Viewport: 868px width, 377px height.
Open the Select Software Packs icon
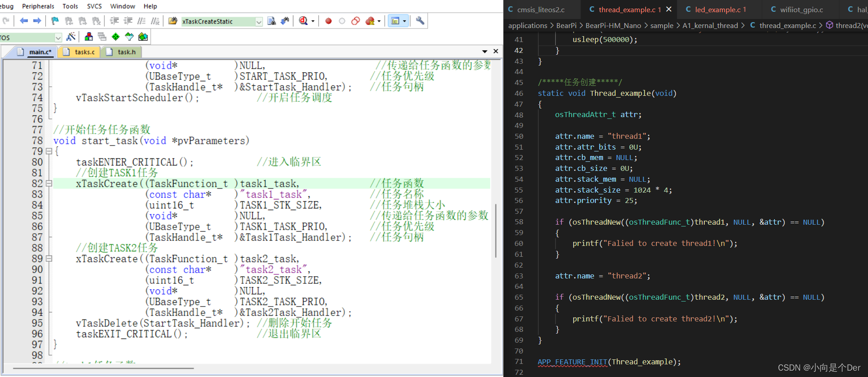(129, 37)
